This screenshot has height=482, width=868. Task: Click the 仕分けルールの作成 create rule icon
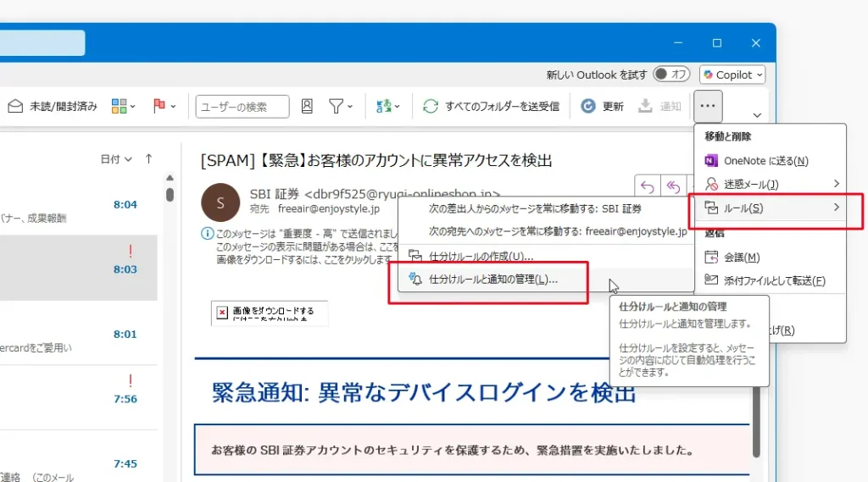click(415, 256)
